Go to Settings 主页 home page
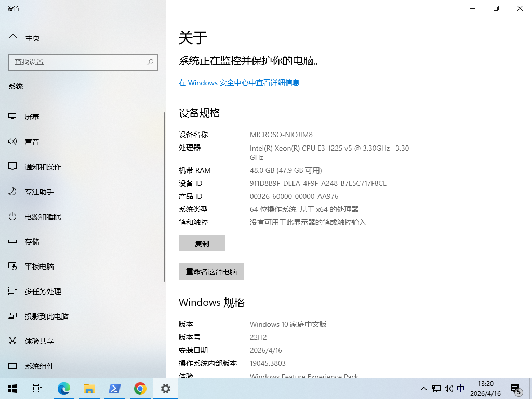This screenshot has width=532, height=399. pyautogui.click(x=31, y=37)
